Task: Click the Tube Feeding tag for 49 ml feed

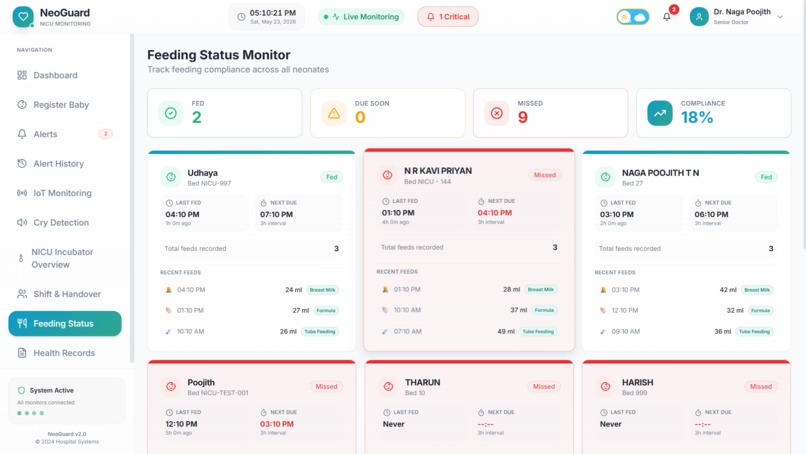Action: (538, 332)
